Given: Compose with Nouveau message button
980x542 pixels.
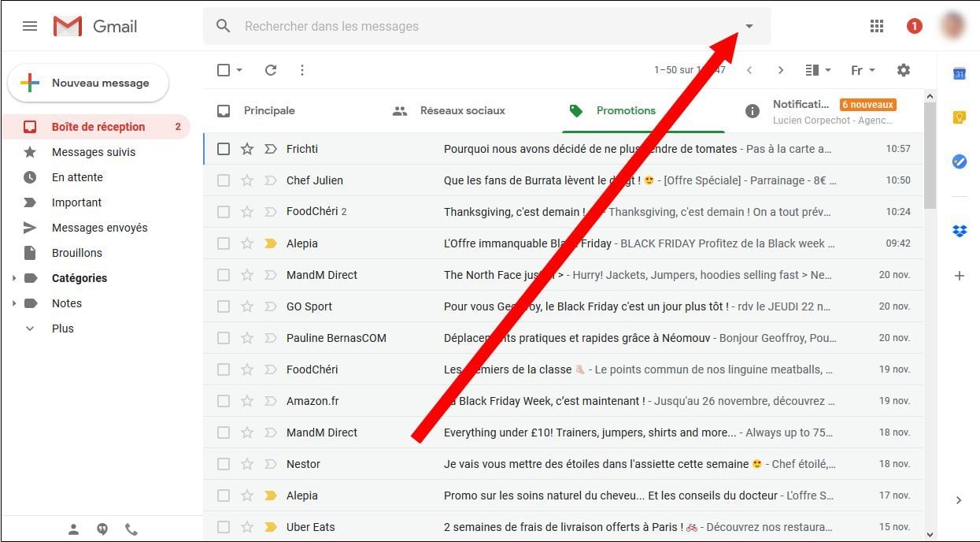Looking at the screenshot, I should point(88,83).
